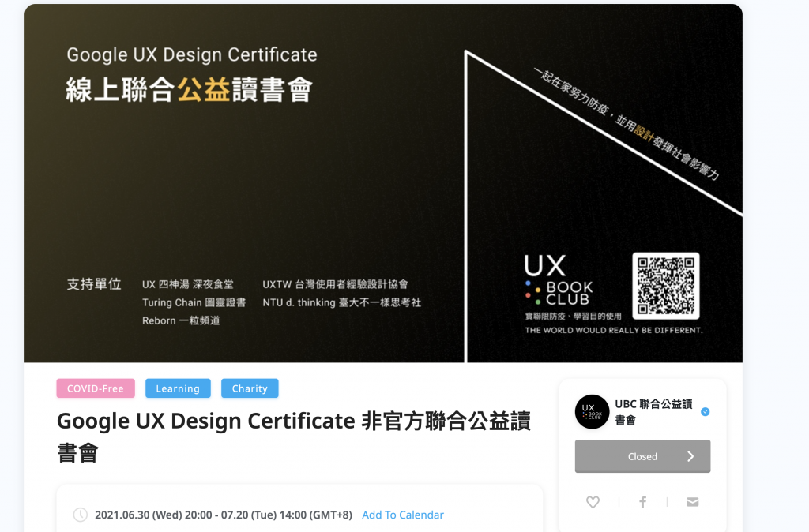809x532 pixels.
Task: Open UBC 聯合公益讀書會 organizer page
Action: pyautogui.click(x=653, y=412)
